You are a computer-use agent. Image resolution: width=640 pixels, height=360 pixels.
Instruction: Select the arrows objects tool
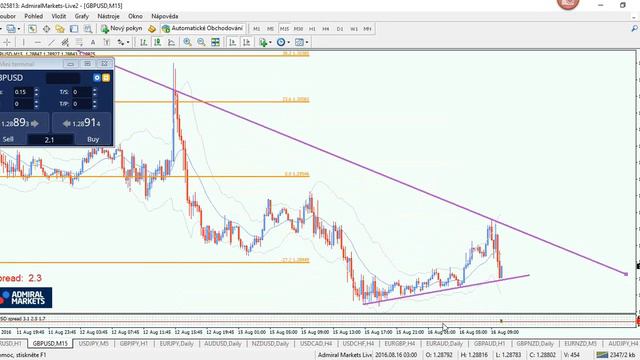120,42
